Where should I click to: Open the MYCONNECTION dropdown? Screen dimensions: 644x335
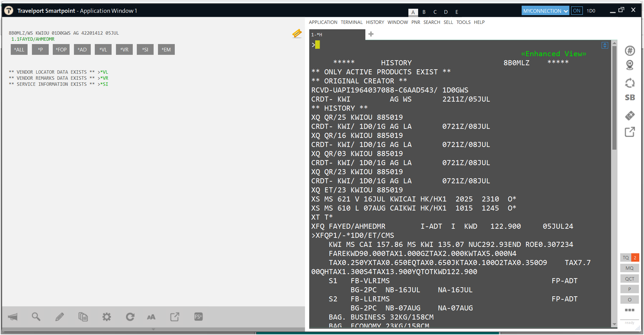545,11
